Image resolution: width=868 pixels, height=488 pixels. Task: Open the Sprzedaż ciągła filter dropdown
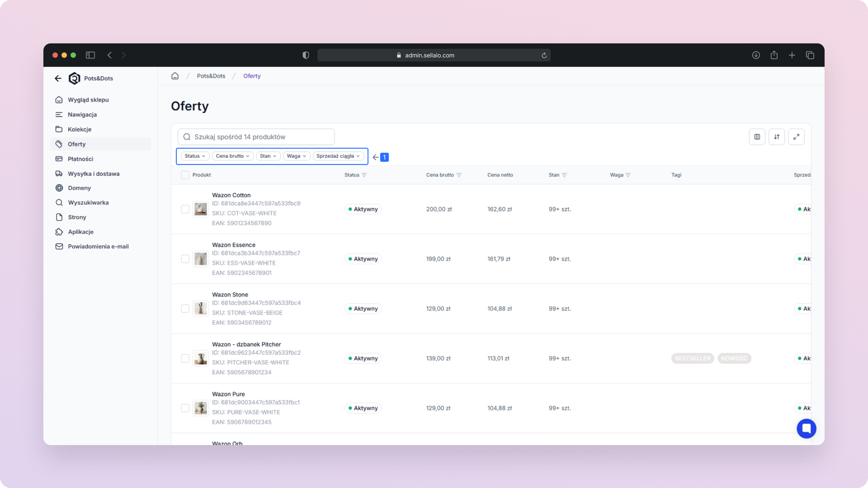(x=338, y=156)
